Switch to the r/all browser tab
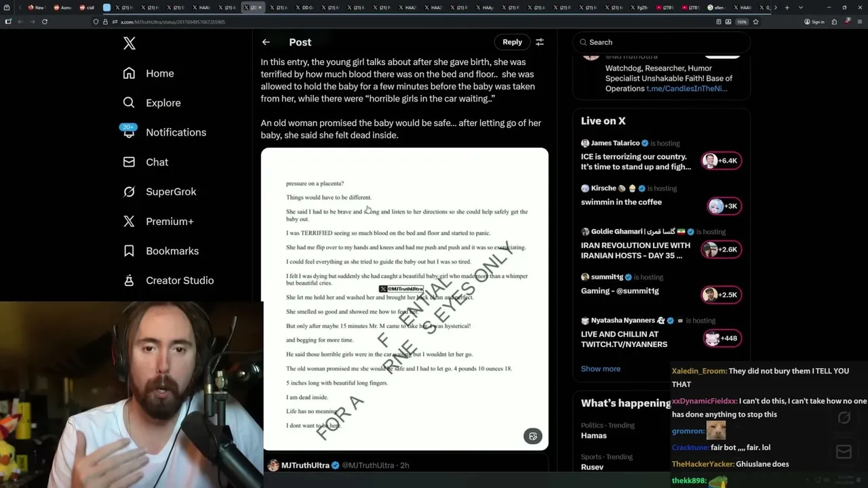The height and width of the screenshot is (488, 868). 87,7
